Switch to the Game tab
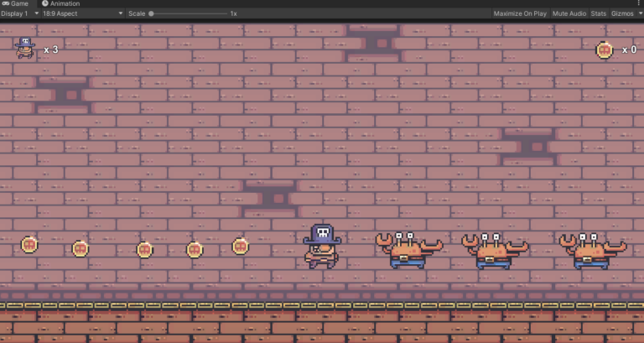The width and height of the screenshot is (644, 343). (17, 3)
